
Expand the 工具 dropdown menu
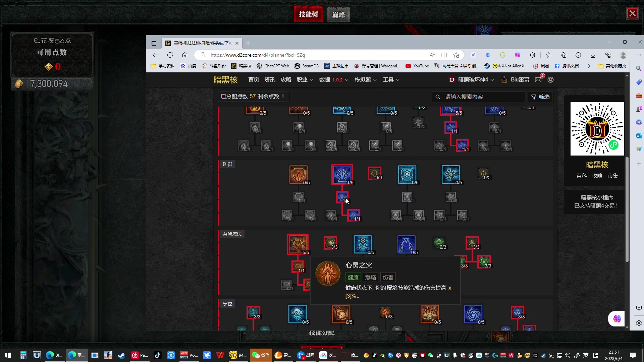click(x=391, y=80)
